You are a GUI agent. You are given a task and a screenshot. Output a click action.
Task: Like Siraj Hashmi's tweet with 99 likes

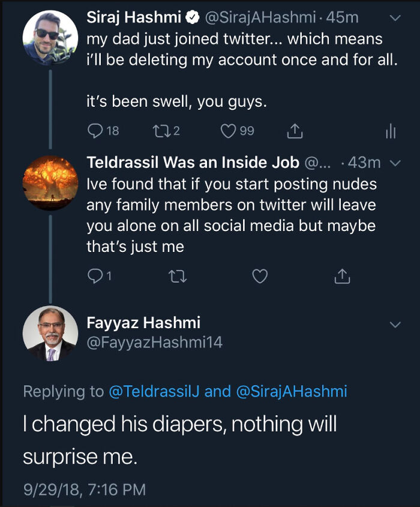click(228, 131)
